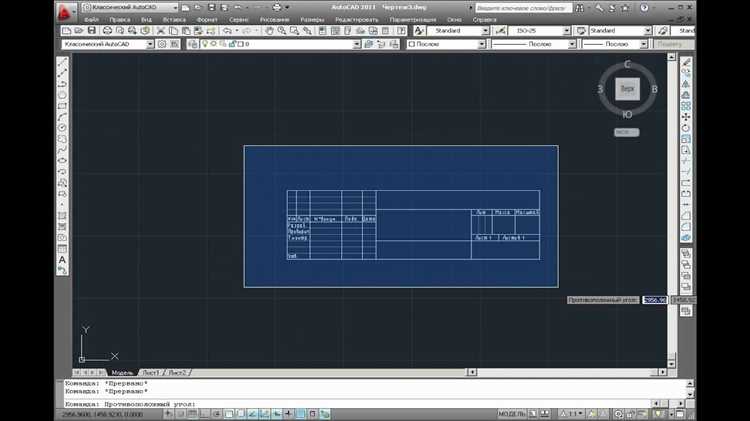
Task: Expand the layer list dropdown
Action: point(357,44)
